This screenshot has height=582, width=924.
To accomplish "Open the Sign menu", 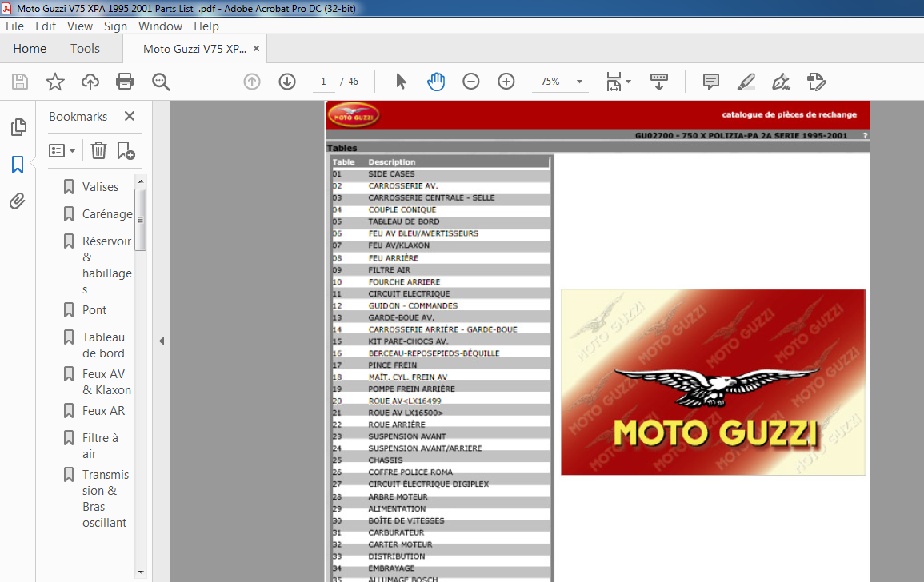I will tap(115, 26).
